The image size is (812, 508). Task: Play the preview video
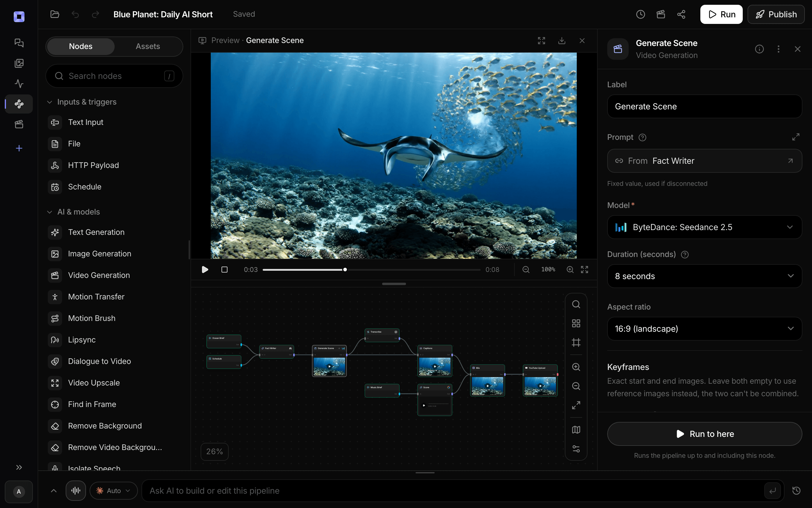pyautogui.click(x=205, y=270)
